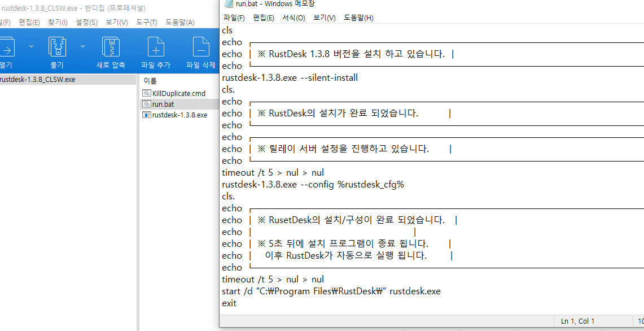Click the 'Ln 1, Col 1' status bar entry

[x=577, y=321]
